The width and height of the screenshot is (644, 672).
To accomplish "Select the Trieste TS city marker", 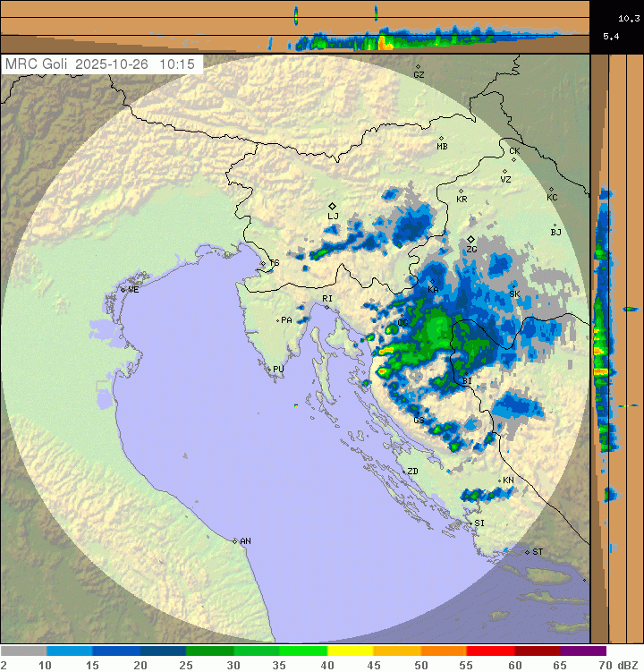I will point(267,263).
